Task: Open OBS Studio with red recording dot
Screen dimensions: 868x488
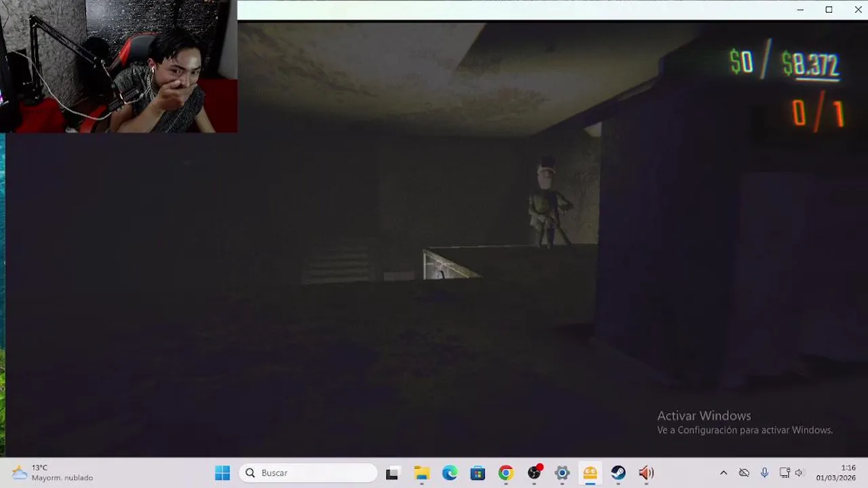Action: (534, 473)
